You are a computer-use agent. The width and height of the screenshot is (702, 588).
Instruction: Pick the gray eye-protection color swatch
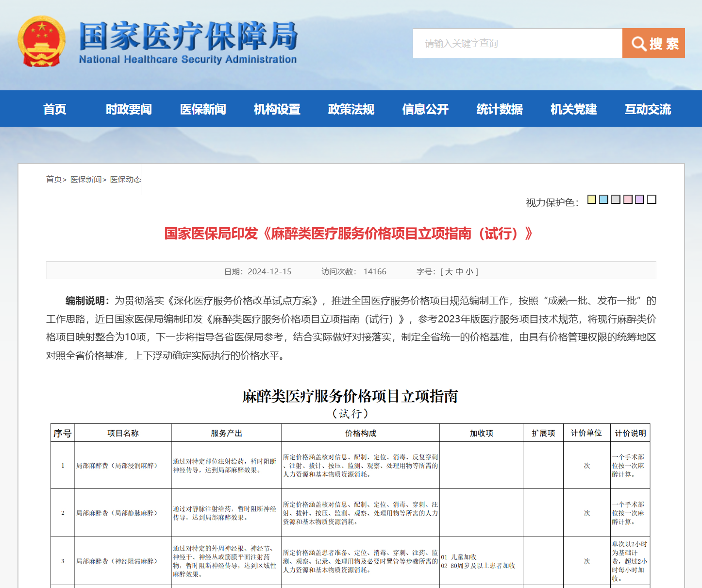(616, 200)
